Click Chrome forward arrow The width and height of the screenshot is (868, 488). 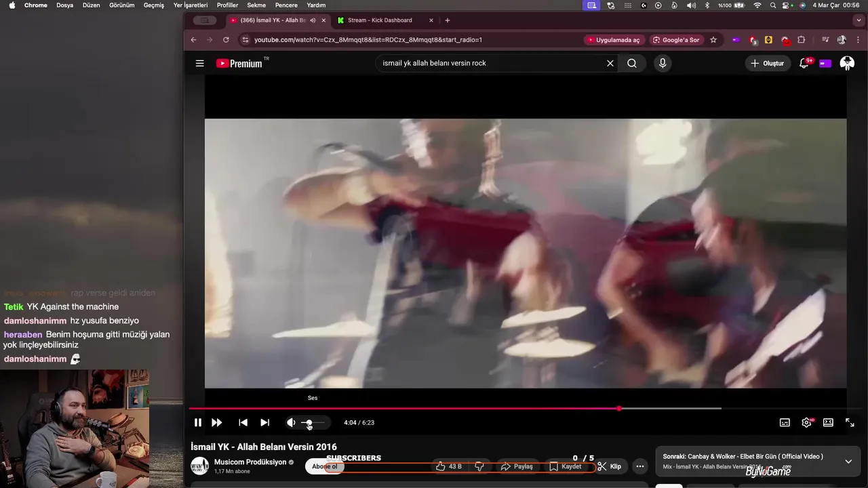210,40
